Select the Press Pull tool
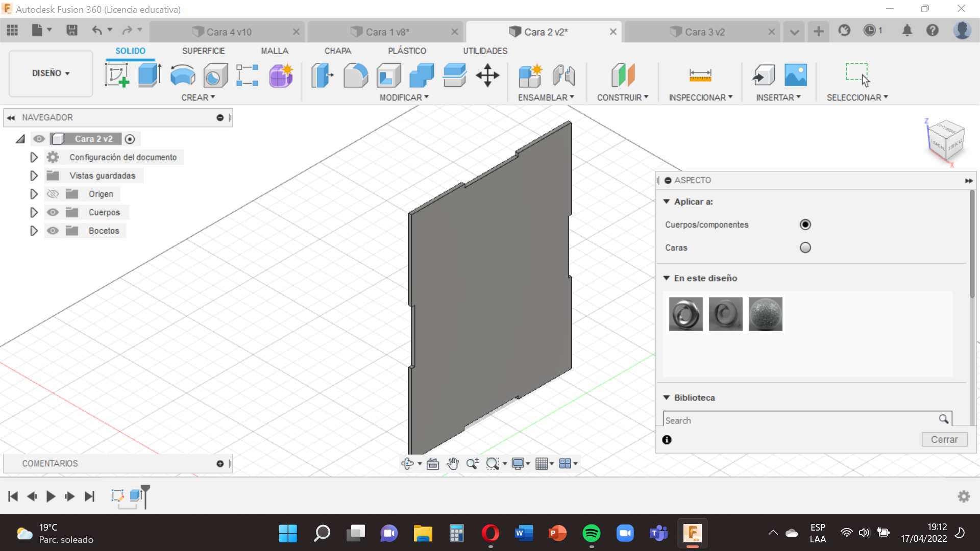 pyautogui.click(x=323, y=76)
